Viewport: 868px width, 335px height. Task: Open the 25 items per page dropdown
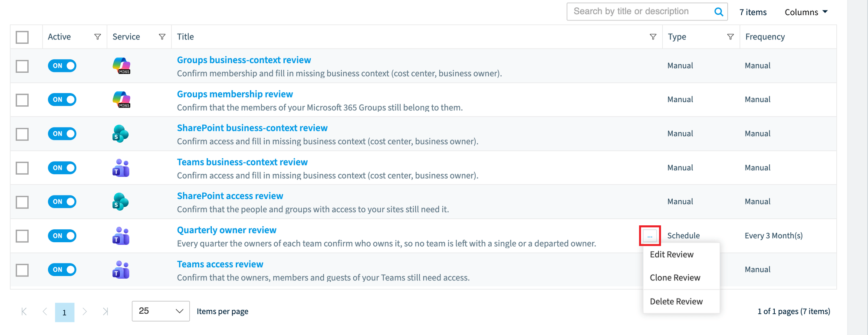tap(161, 311)
